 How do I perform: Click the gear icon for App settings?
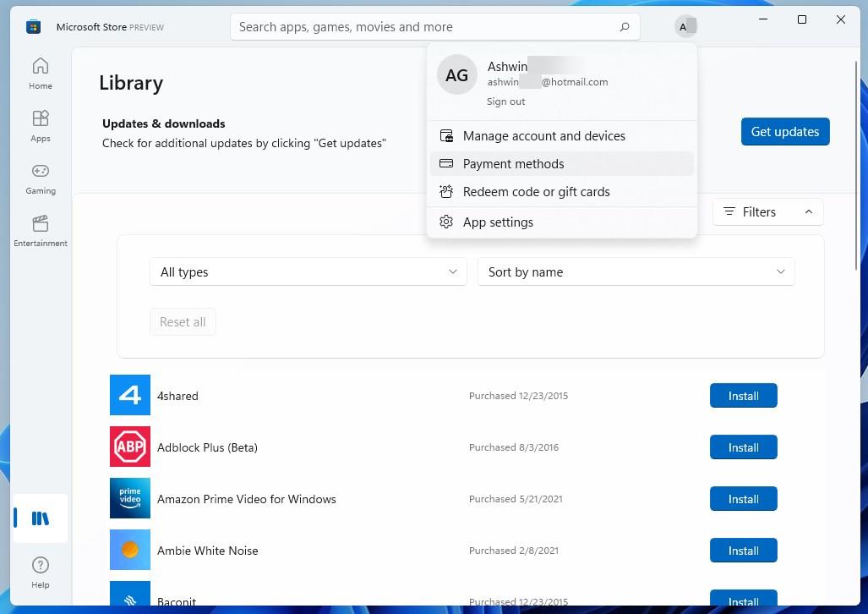[446, 222]
